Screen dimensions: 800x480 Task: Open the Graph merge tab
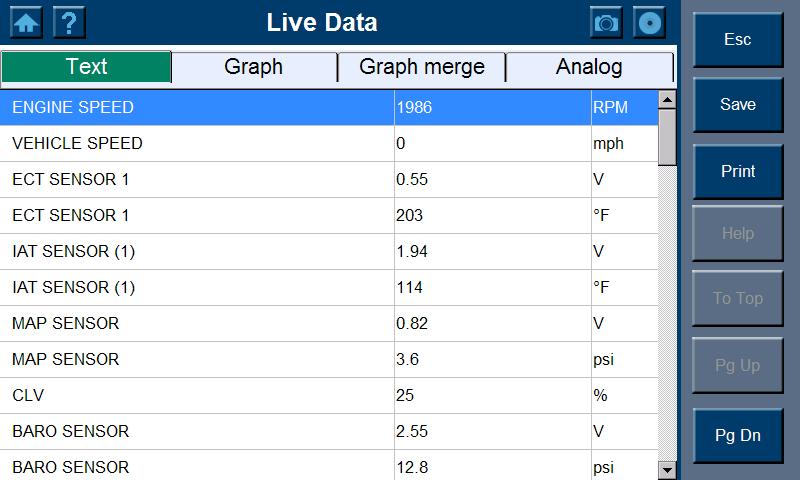click(421, 67)
